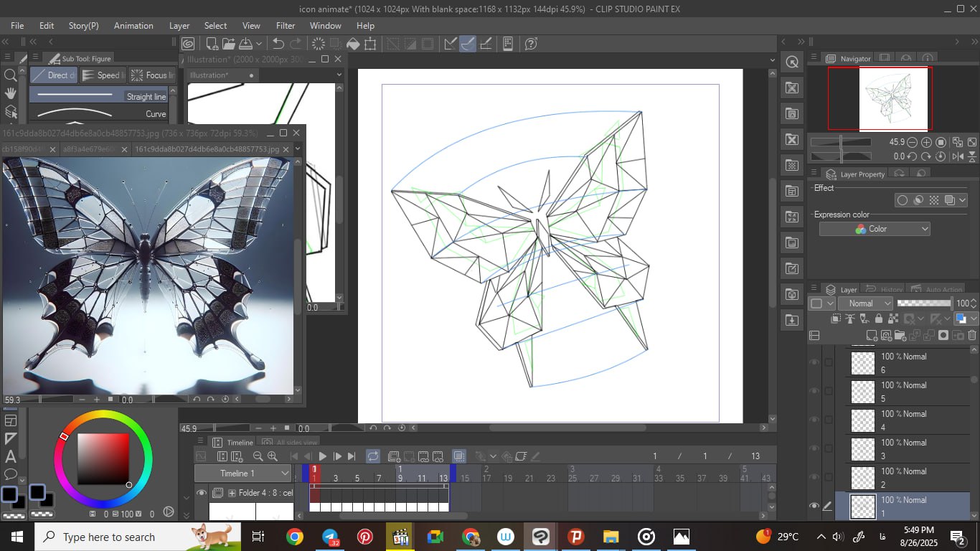Image resolution: width=980 pixels, height=551 pixels.
Task: Open the Timeline 1 dropdown
Action: point(242,474)
